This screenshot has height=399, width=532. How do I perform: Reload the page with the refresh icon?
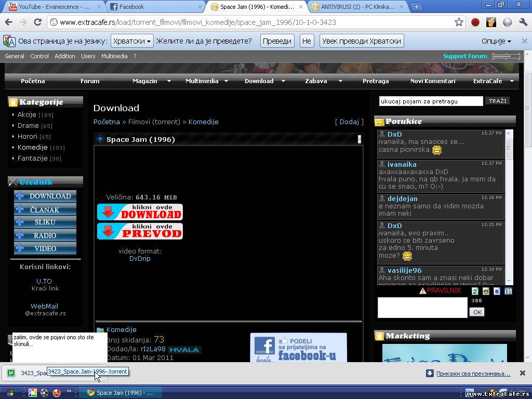pos(37,22)
